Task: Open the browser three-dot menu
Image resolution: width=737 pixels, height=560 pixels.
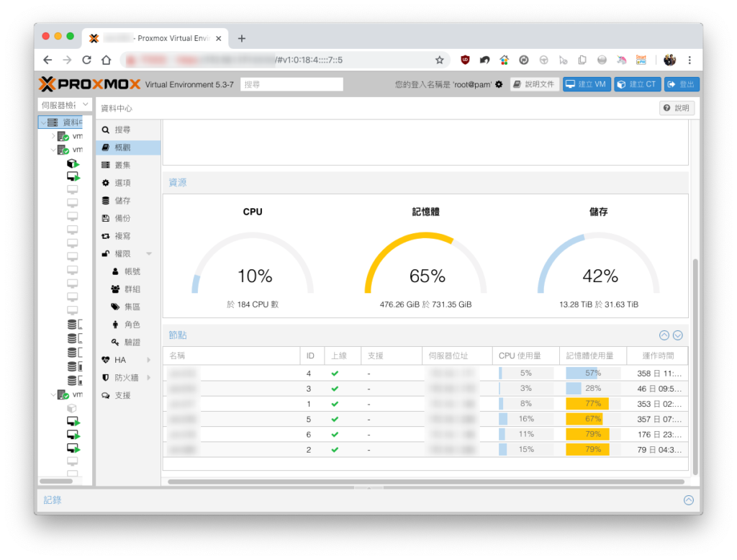Action: (689, 60)
